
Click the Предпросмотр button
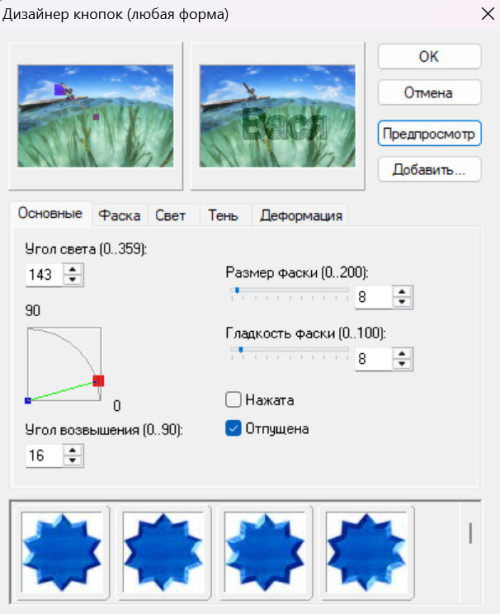429,134
